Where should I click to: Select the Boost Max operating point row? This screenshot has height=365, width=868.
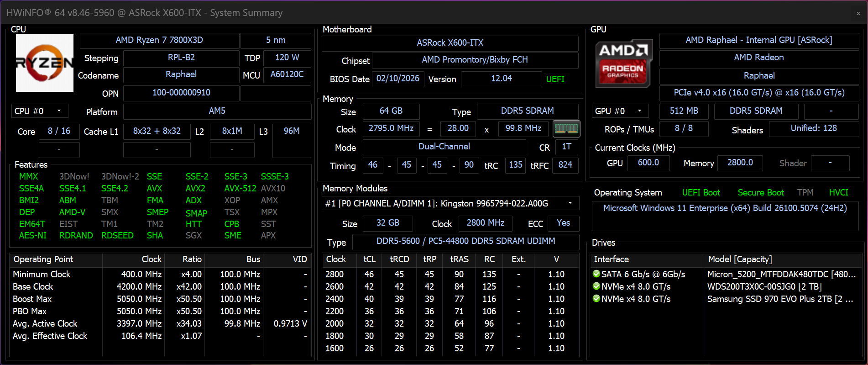click(x=32, y=299)
